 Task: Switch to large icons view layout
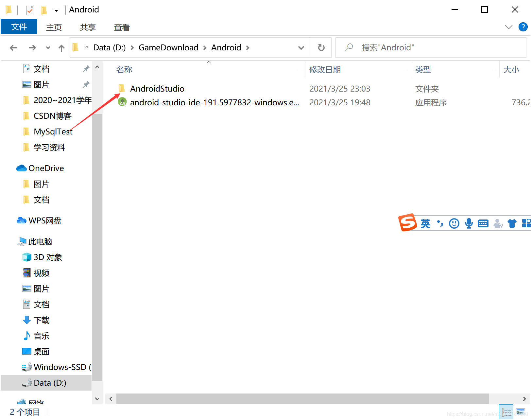click(x=521, y=412)
